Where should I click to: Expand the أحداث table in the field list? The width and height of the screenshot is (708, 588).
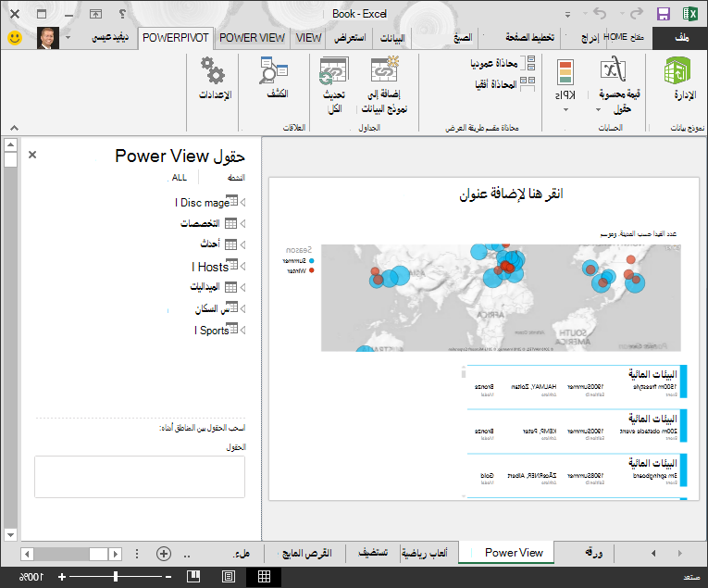click(242, 244)
